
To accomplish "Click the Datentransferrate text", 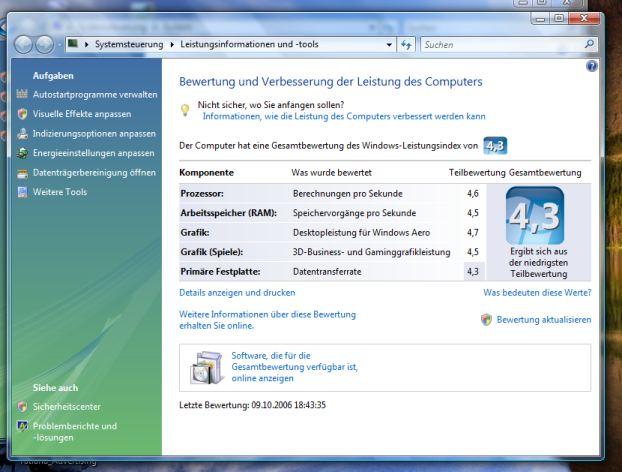I will (x=327, y=272).
